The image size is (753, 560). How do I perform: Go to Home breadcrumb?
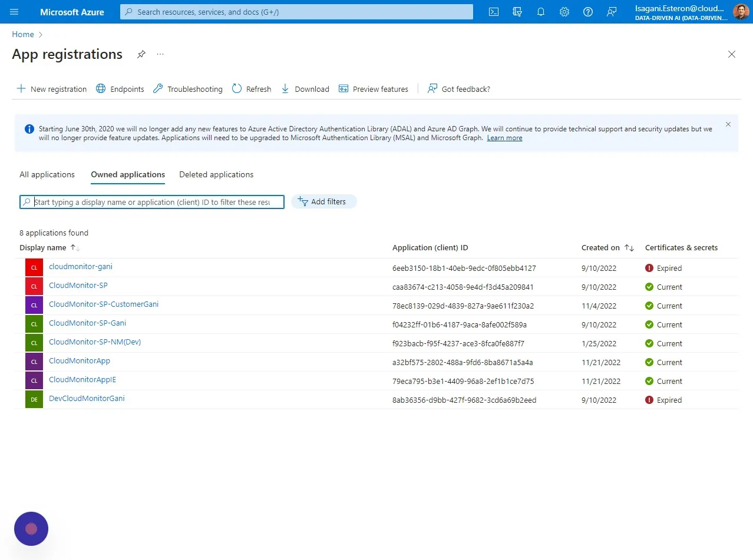pyautogui.click(x=23, y=34)
